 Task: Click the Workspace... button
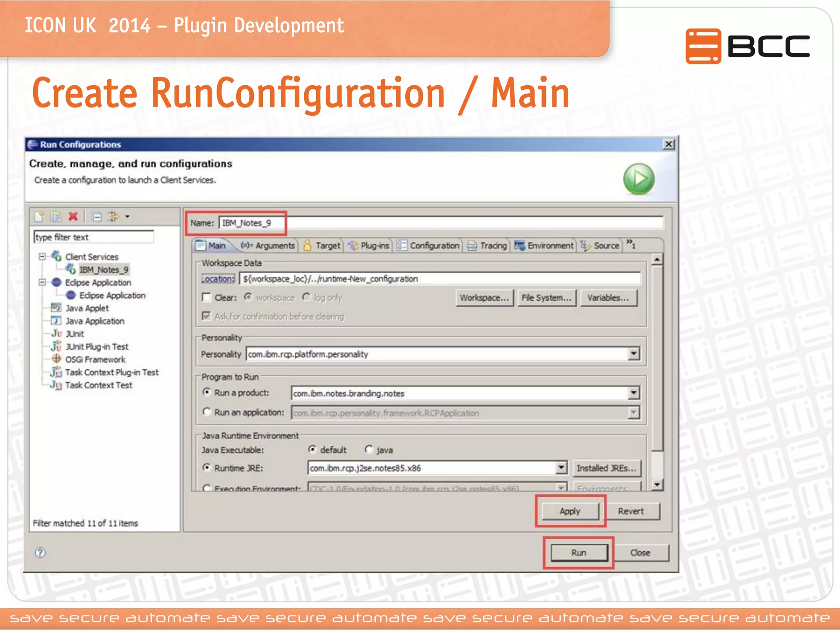click(x=484, y=298)
